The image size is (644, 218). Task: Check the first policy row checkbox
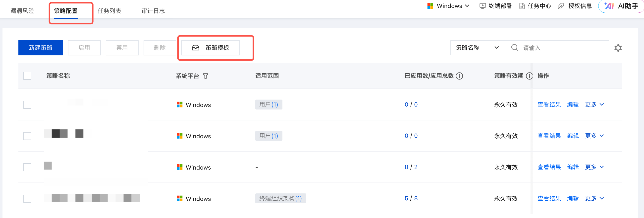[27, 105]
